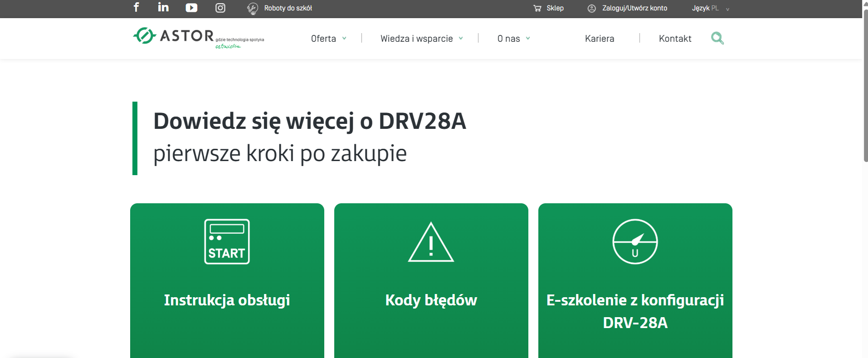This screenshot has width=868, height=358.
Task: Expand chevron next to O nas
Action: click(x=528, y=39)
